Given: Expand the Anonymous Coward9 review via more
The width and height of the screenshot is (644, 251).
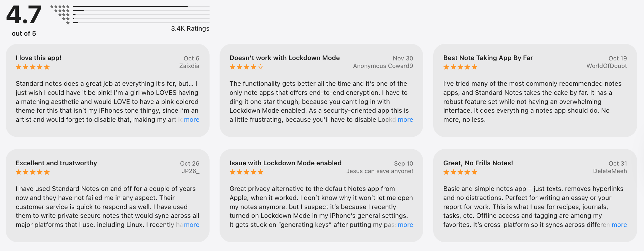Looking at the screenshot, I should click(405, 120).
